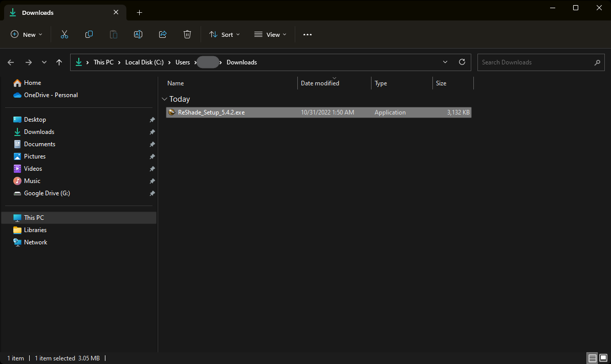This screenshot has height=364, width=611.
Task: Click the pin icon beside Videos
Action: coord(152,169)
